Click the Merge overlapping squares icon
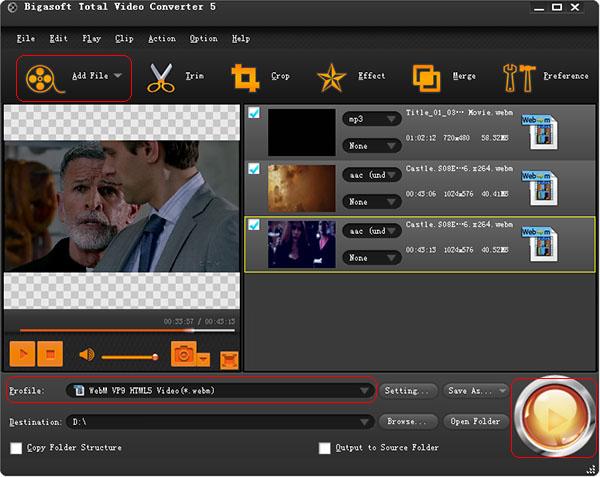The image size is (600, 477). [426, 78]
